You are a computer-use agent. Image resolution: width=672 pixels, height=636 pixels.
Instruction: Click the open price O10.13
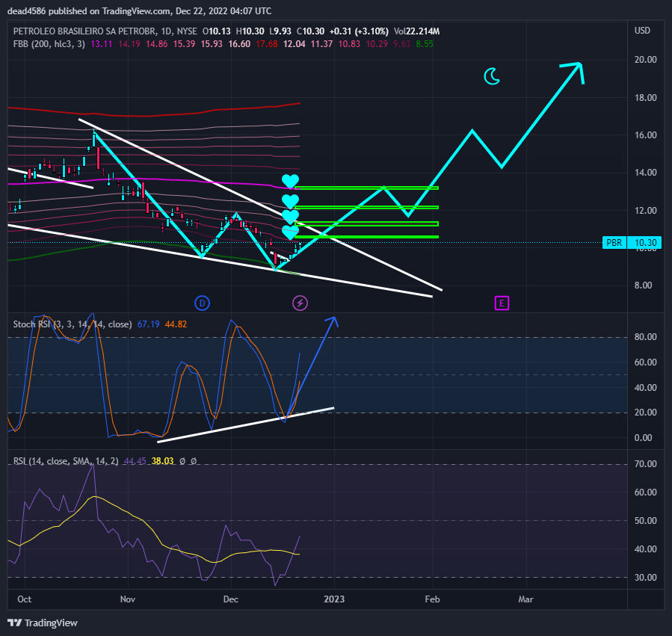[217, 31]
